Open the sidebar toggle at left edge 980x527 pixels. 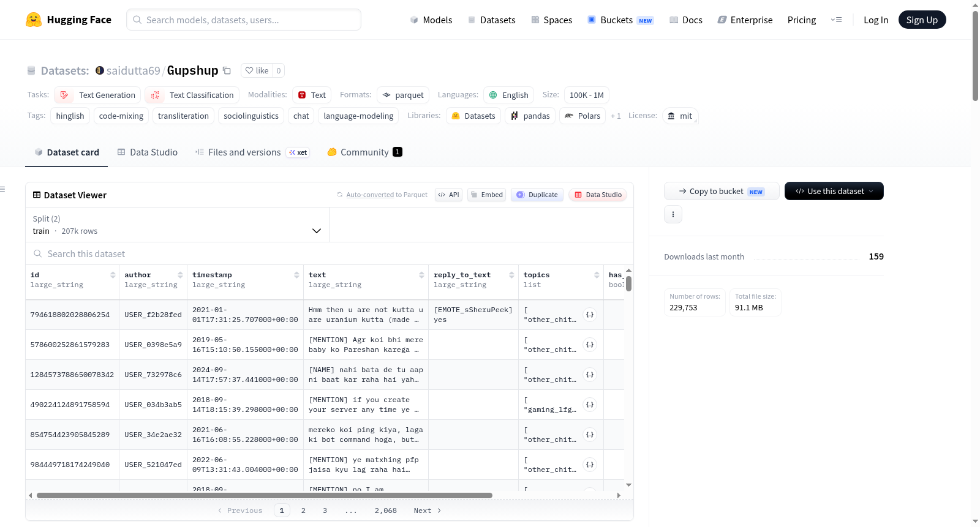point(3,189)
